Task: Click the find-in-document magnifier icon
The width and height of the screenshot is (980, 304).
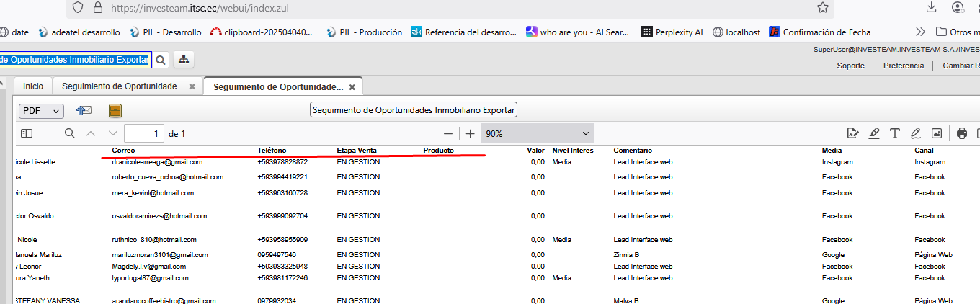Action: [70, 133]
